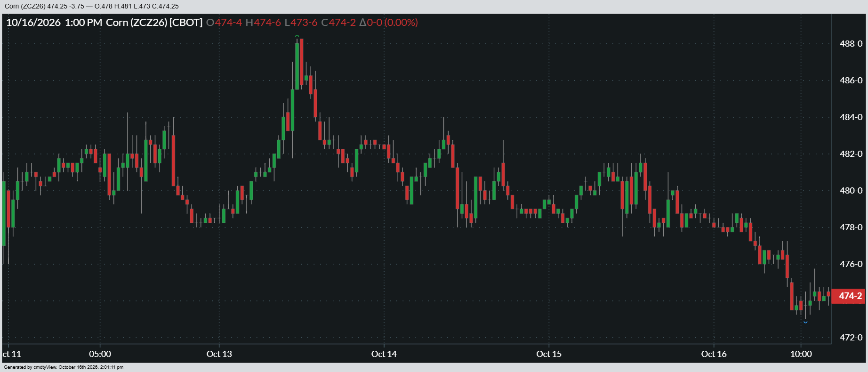868x372 pixels.
Task: Click the top title quote line for Corn
Action: point(92,7)
